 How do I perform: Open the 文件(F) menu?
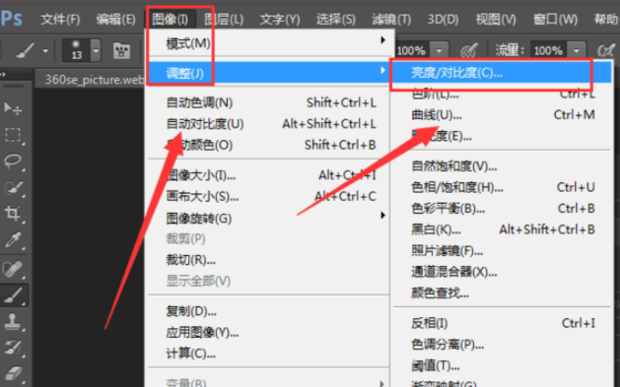60,19
